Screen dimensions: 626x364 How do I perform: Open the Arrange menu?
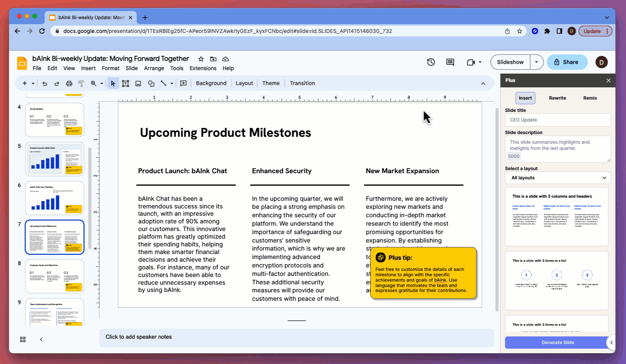click(154, 68)
